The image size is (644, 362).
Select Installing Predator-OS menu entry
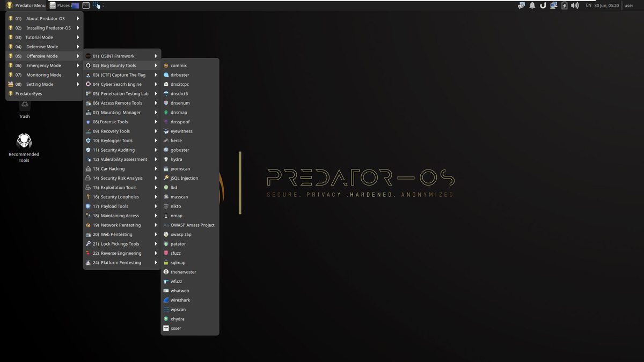point(45,28)
